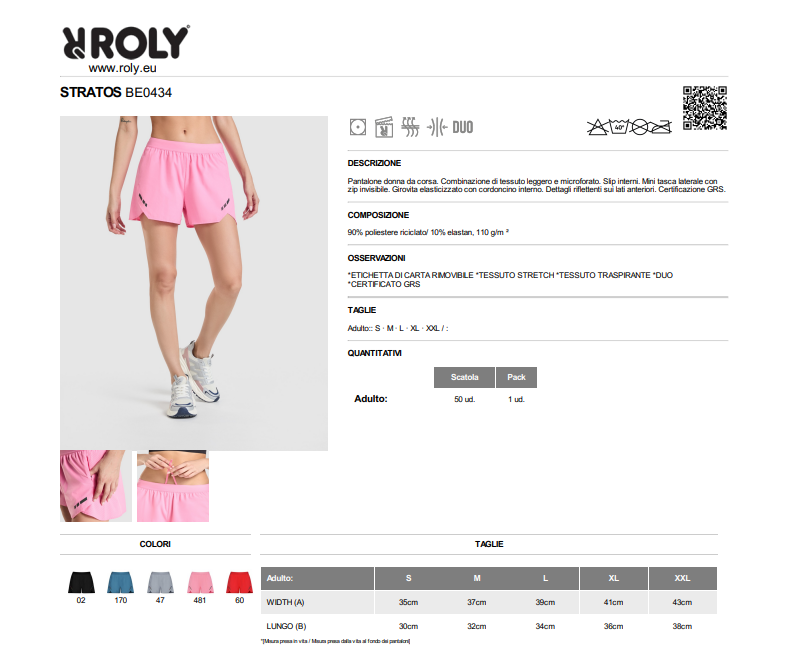789x654 pixels.
Task: Click the DUO feature icon
Action: pyautogui.click(x=462, y=128)
